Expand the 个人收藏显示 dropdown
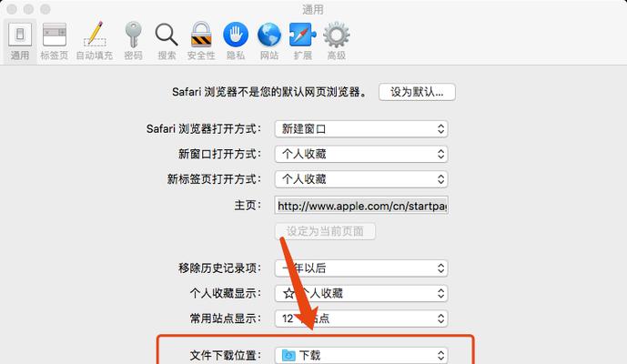The image size is (627, 364). click(x=361, y=293)
